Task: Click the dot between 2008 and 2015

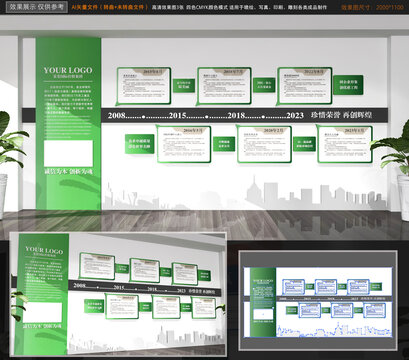Action: [x=143, y=117]
